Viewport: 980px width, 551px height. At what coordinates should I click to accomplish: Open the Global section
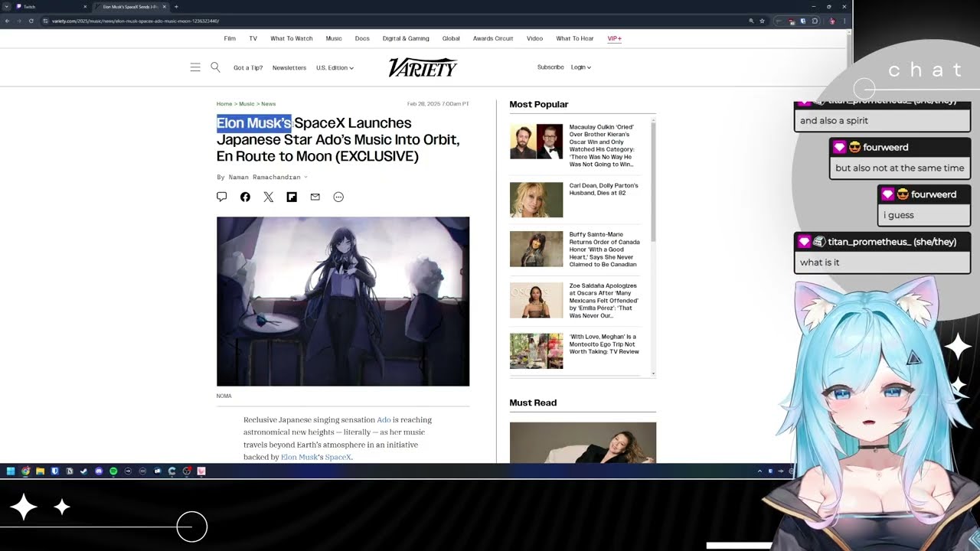coord(451,38)
